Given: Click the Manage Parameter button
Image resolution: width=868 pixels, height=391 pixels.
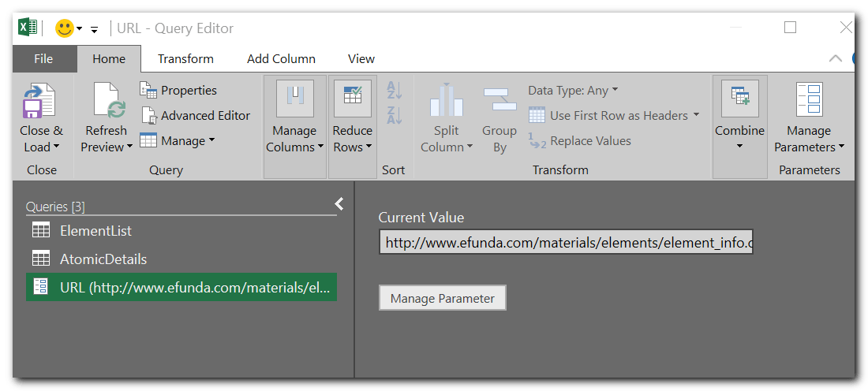Looking at the screenshot, I should (x=443, y=298).
